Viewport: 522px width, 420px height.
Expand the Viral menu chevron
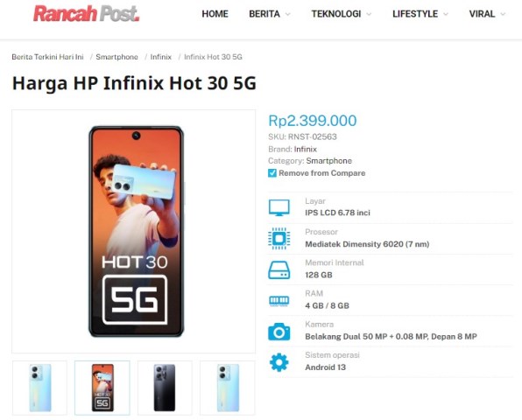point(503,14)
